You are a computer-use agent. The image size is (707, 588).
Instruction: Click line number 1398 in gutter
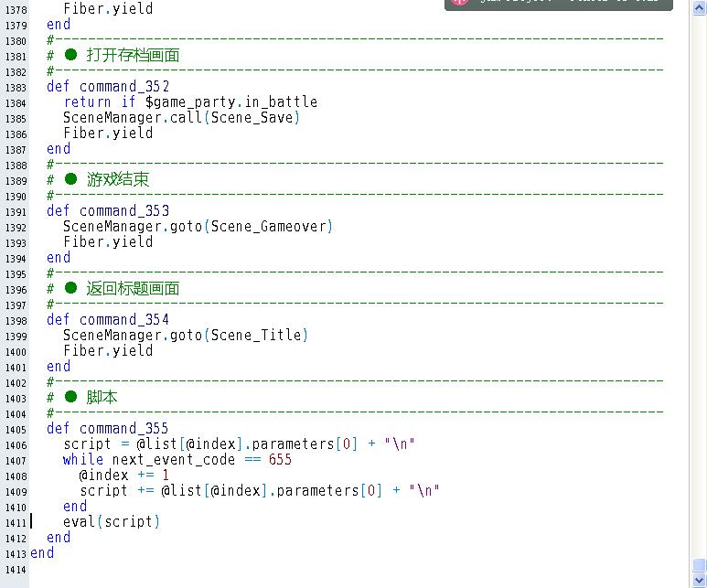click(x=16, y=321)
